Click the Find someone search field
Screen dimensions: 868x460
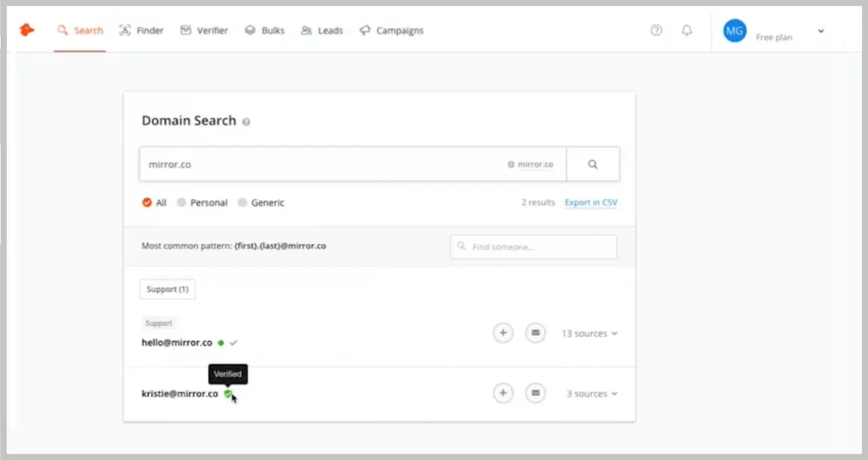tap(533, 247)
